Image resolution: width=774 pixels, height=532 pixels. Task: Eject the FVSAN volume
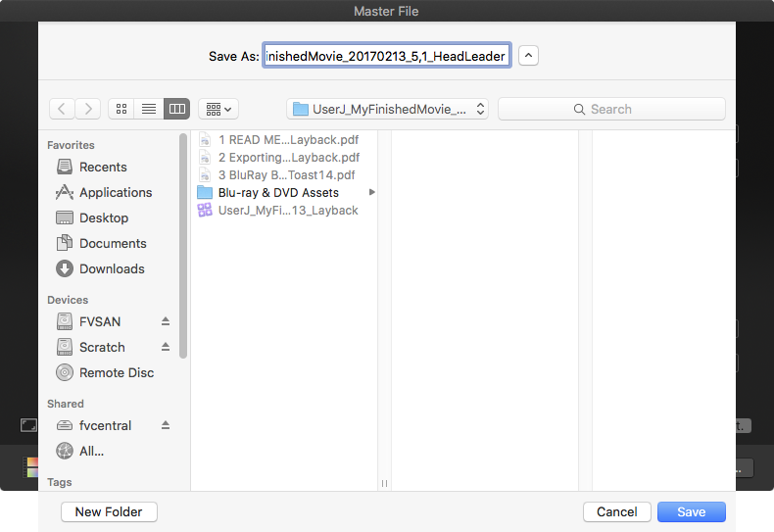click(166, 321)
